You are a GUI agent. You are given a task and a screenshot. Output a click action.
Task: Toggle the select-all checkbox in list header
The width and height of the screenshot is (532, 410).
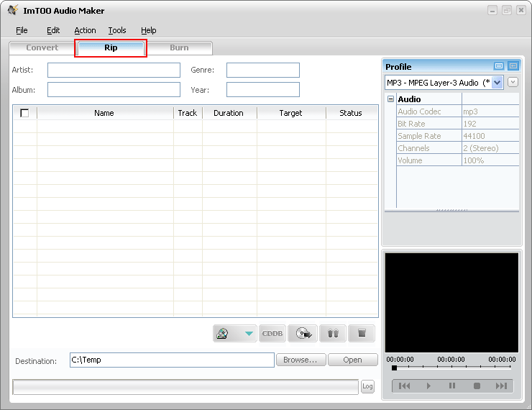click(24, 113)
